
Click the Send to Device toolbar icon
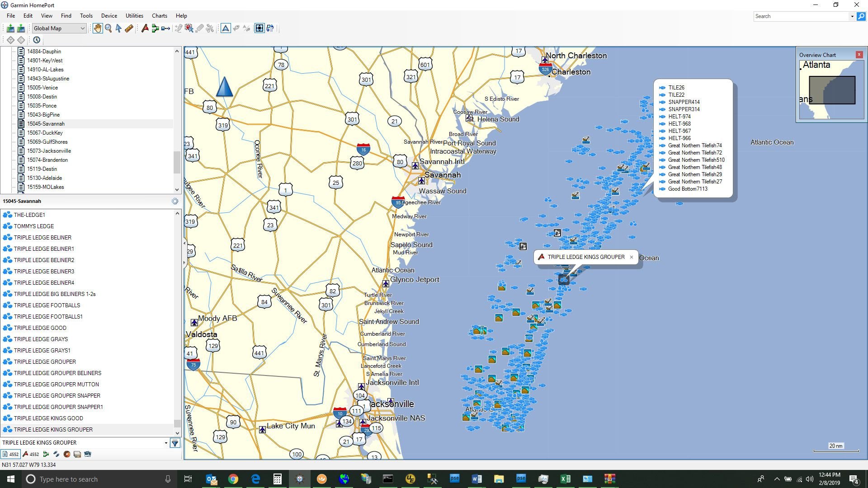tap(10, 28)
